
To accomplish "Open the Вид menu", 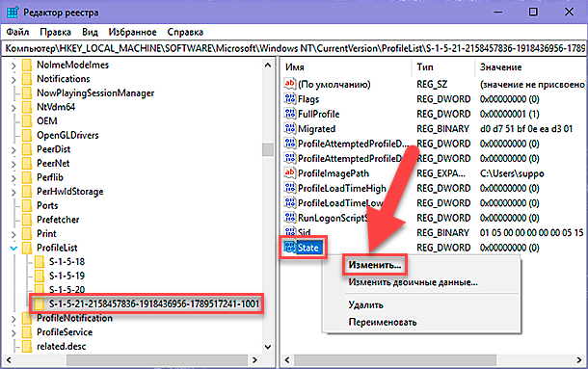I will pos(90,32).
